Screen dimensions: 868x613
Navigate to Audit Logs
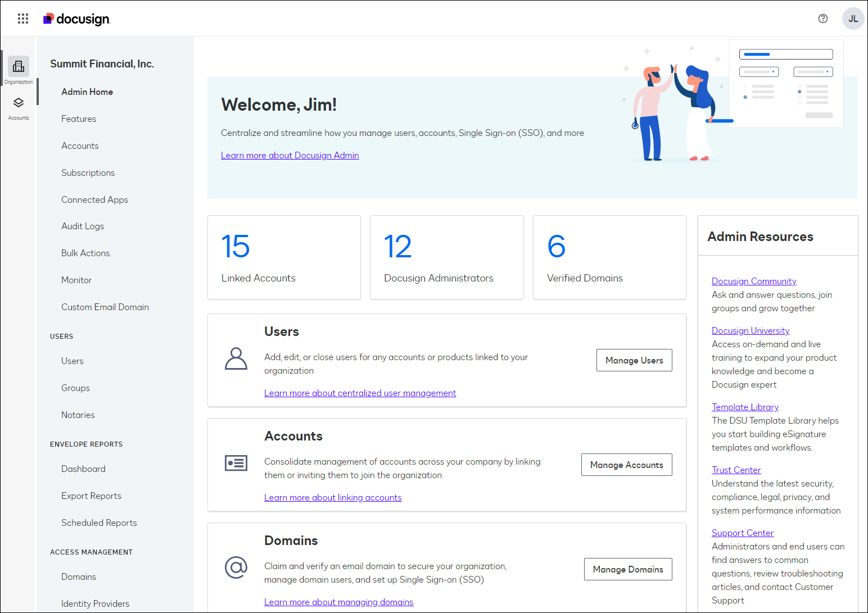pyautogui.click(x=83, y=226)
